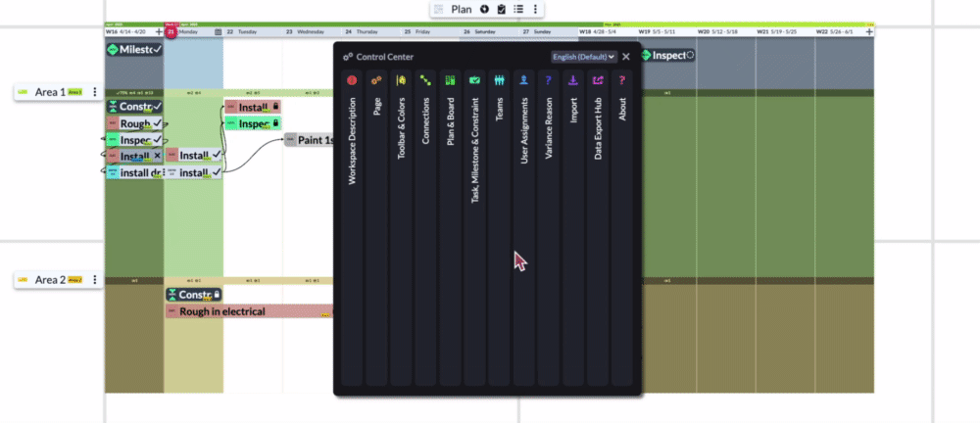This screenshot has width=980, height=423.
Task: Click the X status on W16 Install task
Action: [x=158, y=156]
